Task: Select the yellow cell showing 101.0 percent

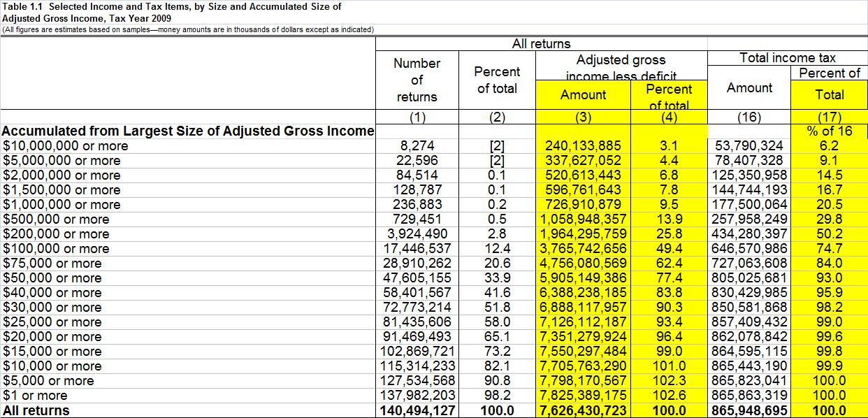Action: (669, 366)
